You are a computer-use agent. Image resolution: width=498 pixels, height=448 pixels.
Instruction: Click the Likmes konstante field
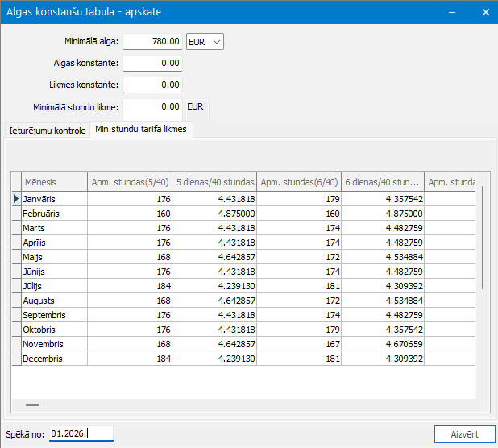(152, 85)
